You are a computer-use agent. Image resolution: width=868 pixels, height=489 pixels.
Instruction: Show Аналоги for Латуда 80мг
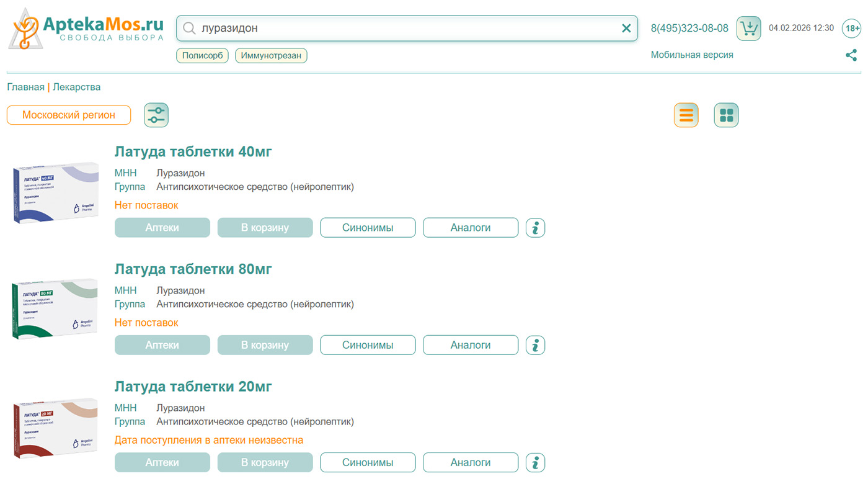(470, 345)
